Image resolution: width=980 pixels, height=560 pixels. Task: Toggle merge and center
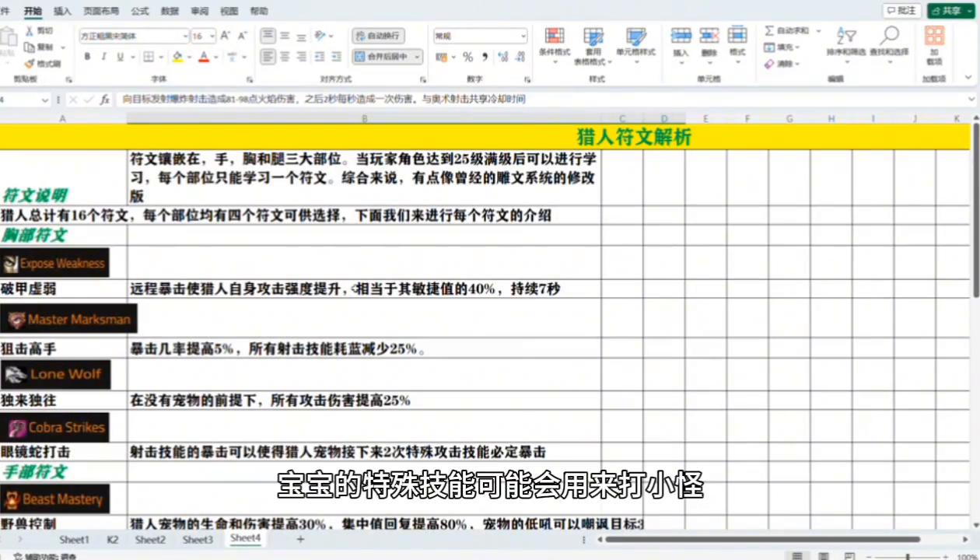click(381, 57)
